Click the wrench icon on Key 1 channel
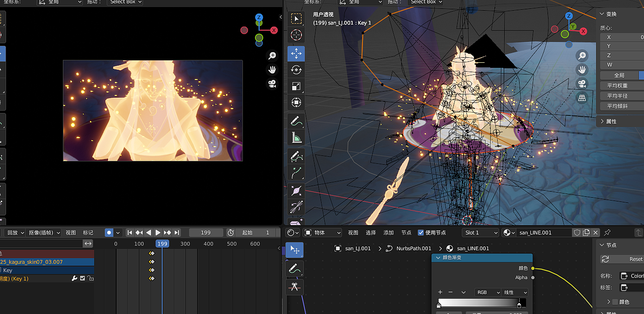Viewport: 644px width, 314px height. (x=74, y=278)
